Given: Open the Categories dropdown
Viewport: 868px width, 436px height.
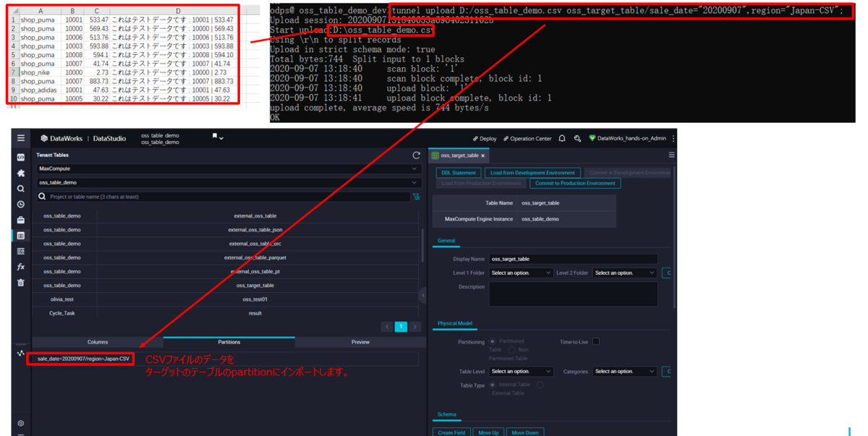Looking at the screenshot, I should pos(625,372).
